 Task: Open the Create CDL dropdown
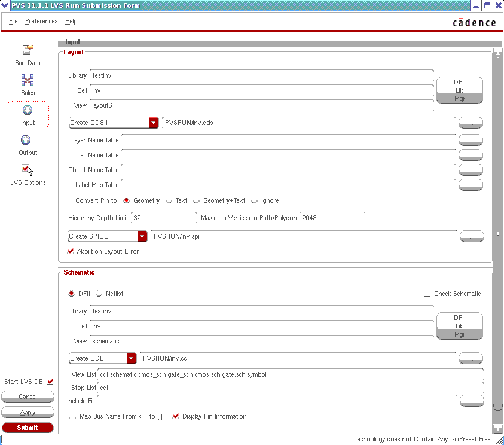(x=132, y=358)
